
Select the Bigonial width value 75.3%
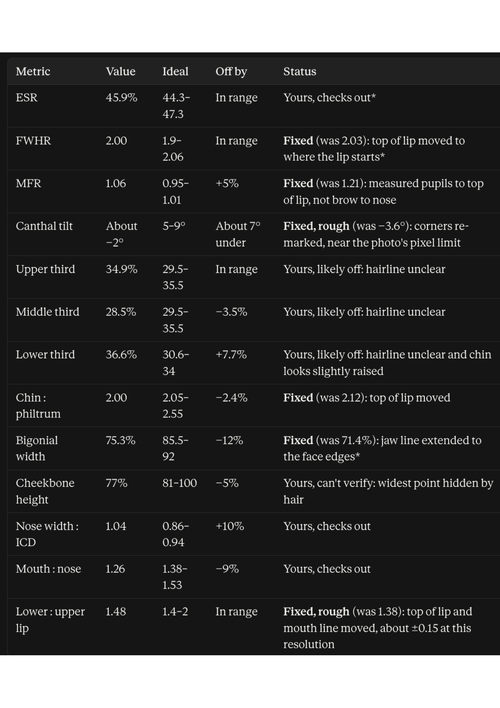click(x=121, y=440)
